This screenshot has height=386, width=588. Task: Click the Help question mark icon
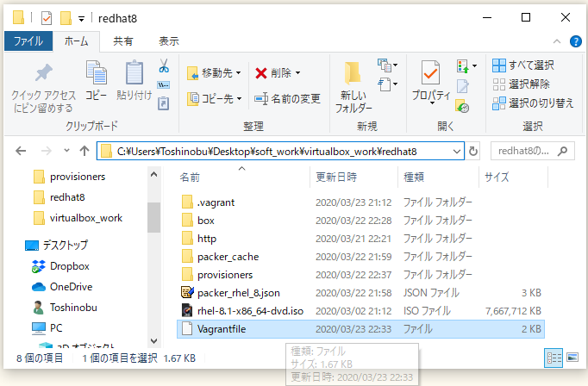576,41
